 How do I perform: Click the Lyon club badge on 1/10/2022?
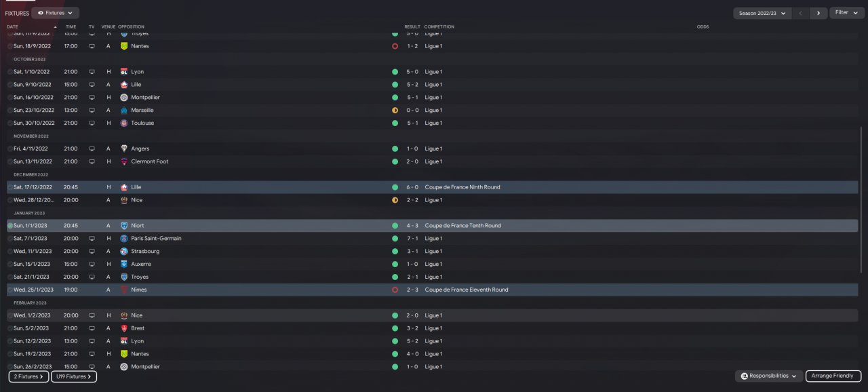(124, 72)
